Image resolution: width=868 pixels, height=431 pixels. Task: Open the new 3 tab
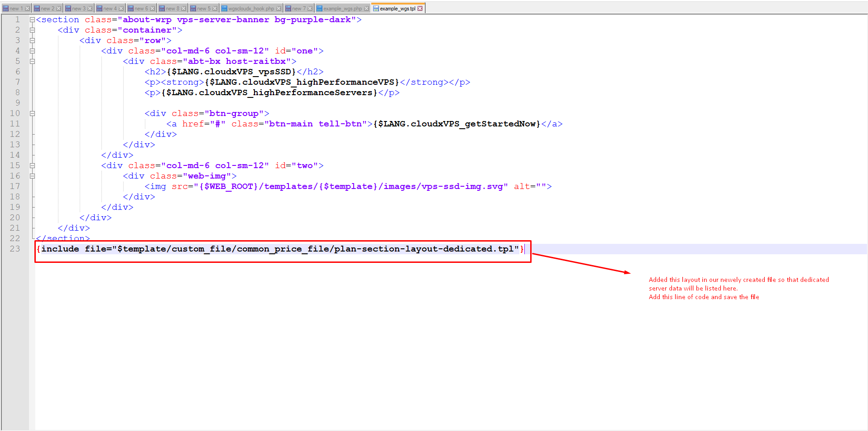point(78,9)
